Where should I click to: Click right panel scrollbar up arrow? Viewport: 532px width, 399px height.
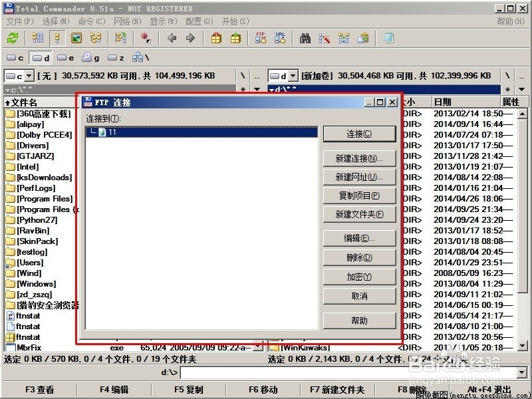(x=523, y=114)
